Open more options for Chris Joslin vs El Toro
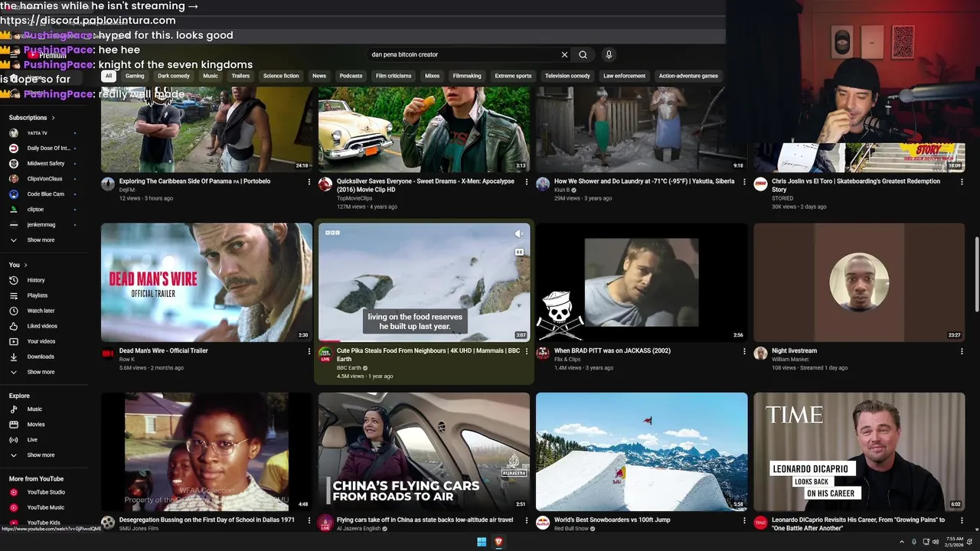Screen dimensions: 980x551 (x=962, y=182)
